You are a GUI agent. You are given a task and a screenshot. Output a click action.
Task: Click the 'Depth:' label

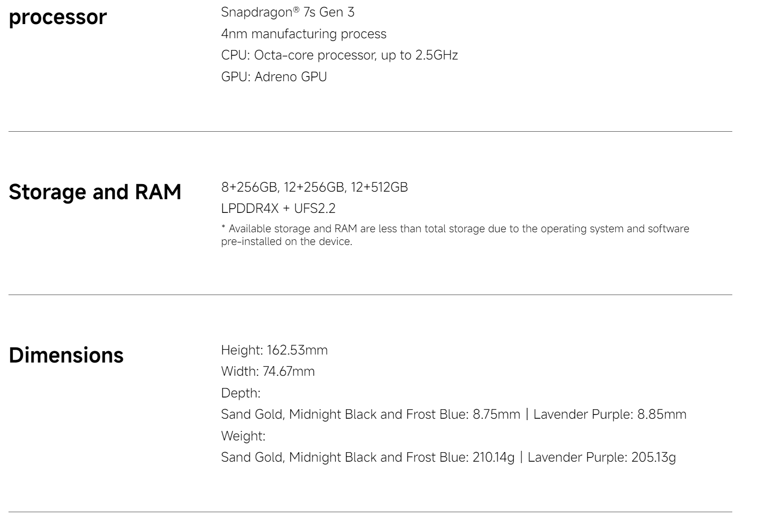point(241,393)
